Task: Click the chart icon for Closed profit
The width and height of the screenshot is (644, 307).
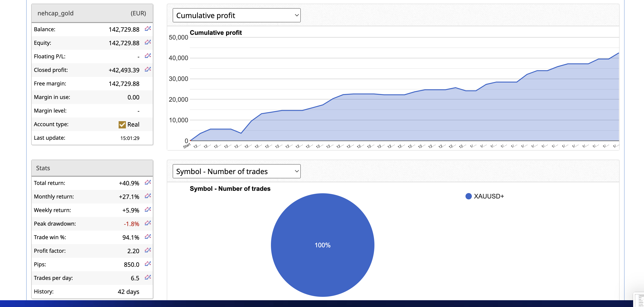Action: pos(148,69)
